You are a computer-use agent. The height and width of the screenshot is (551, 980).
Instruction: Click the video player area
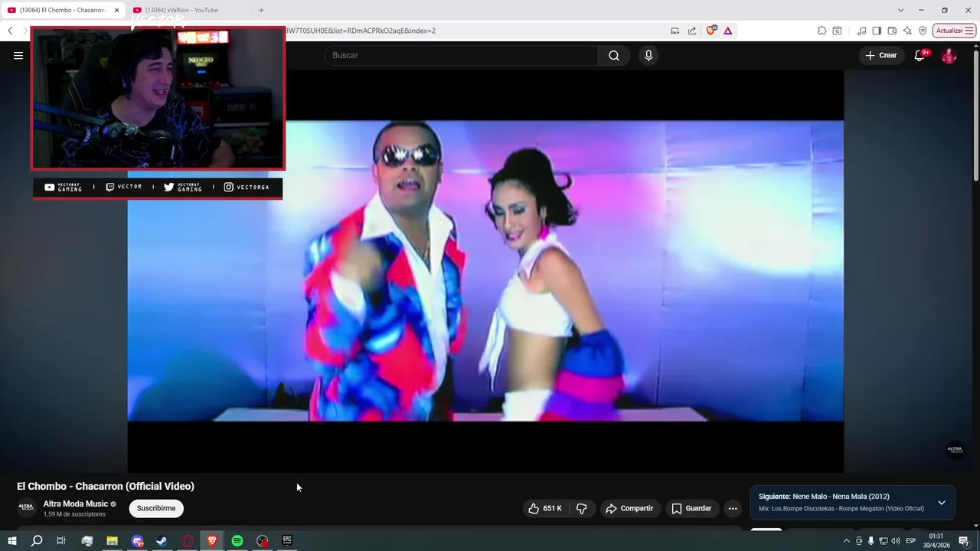pyautogui.click(x=485, y=271)
